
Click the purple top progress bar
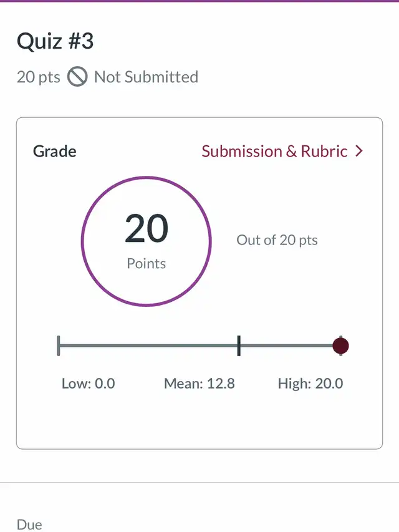click(x=199, y=1)
